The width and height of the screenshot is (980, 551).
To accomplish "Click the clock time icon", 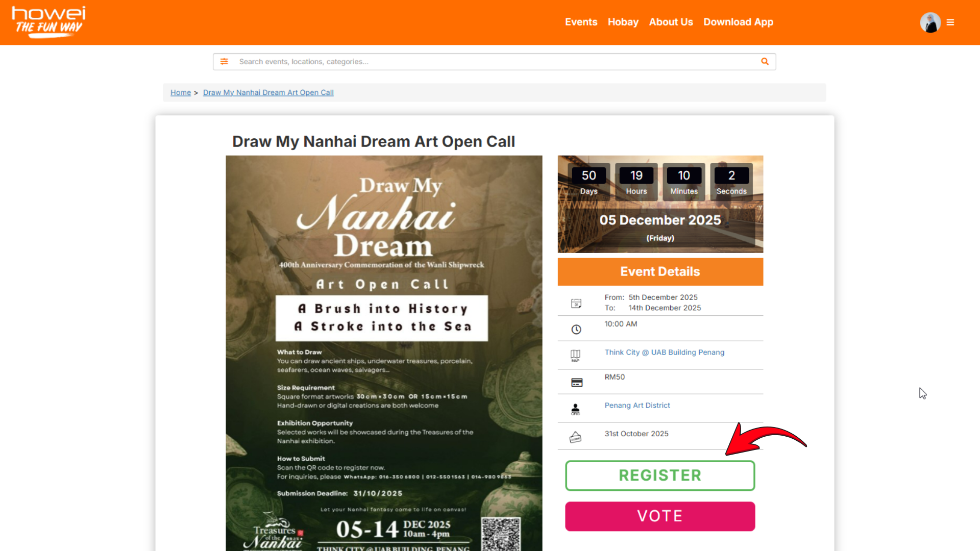I will (576, 330).
